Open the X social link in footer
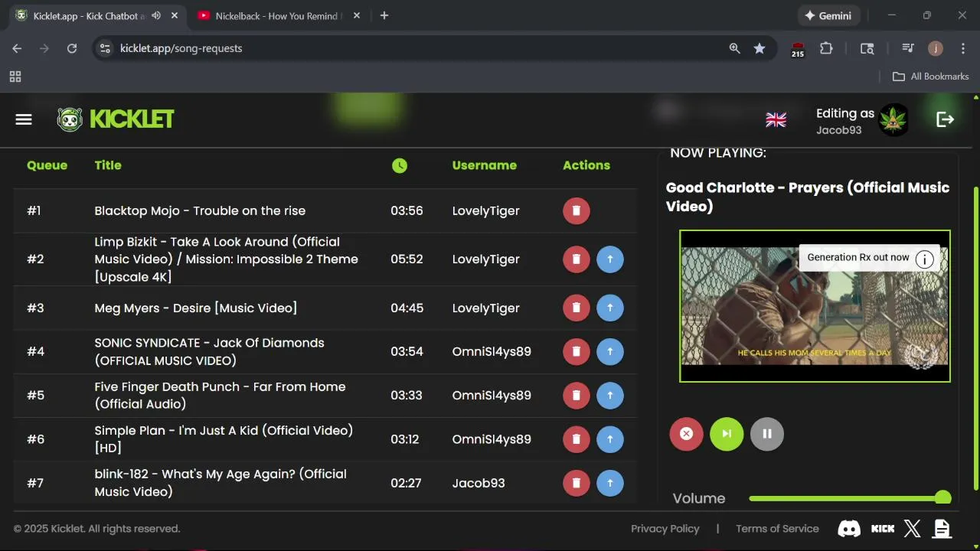 [x=912, y=528]
